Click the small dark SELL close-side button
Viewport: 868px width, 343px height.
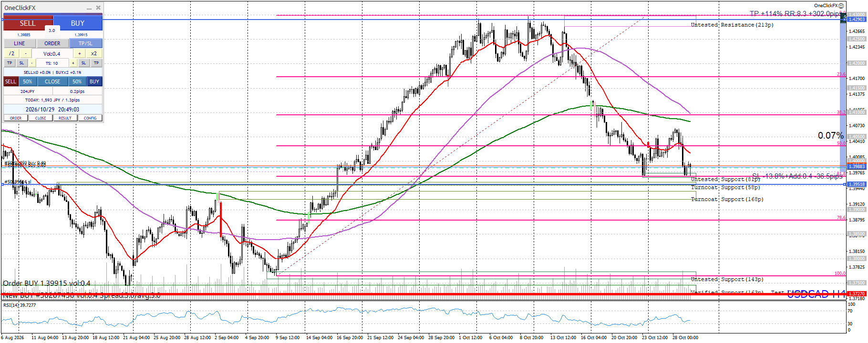pyautogui.click(x=10, y=81)
